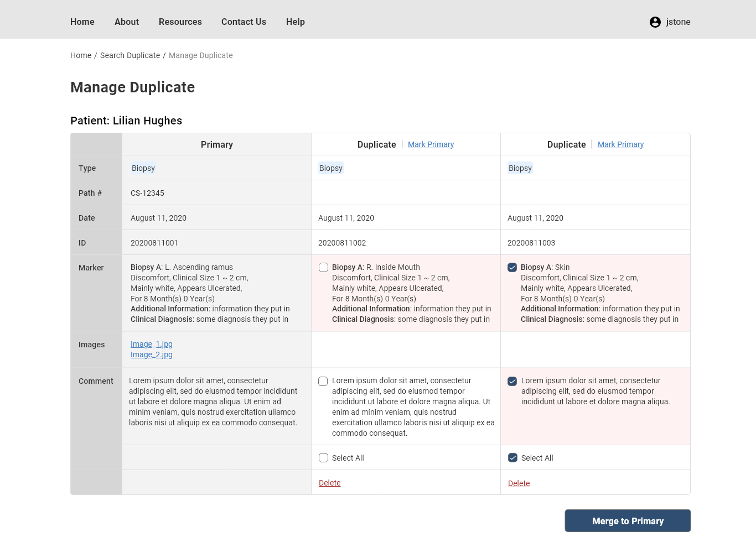Mark the second Duplicate as Primary
The width and height of the screenshot is (756, 558).
pyautogui.click(x=620, y=144)
